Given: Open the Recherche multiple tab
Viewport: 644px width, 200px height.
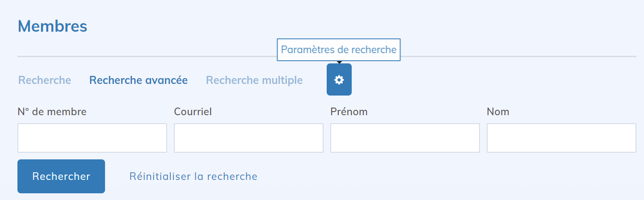Looking at the screenshot, I should pos(254,80).
